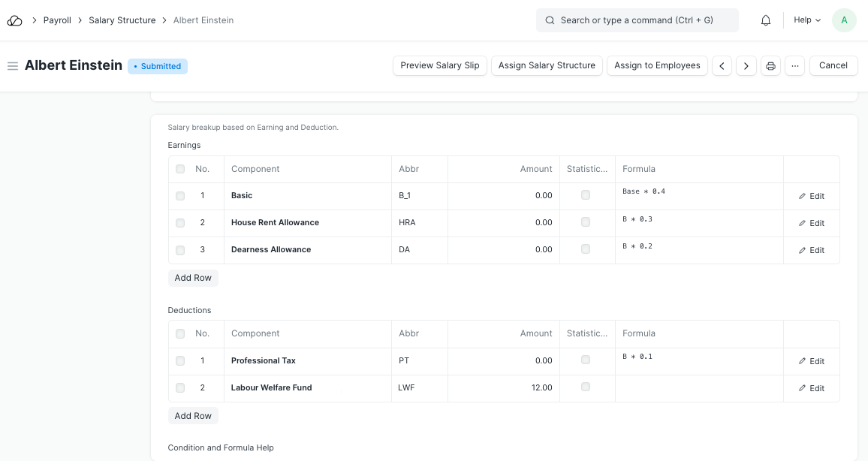The height and width of the screenshot is (461, 868).
Task: Open the three-dots more options menu
Action: [x=794, y=66]
